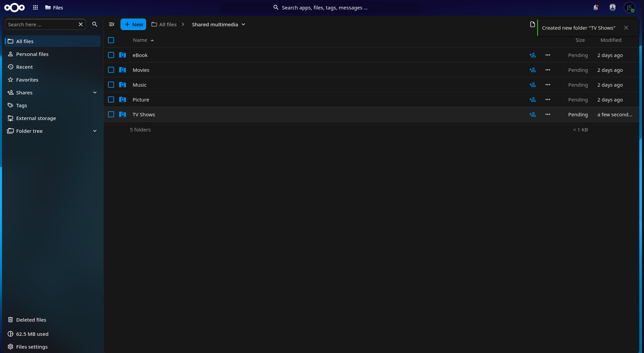Click the 'a few second...' modified cell

pyautogui.click(x=615, y=114)
